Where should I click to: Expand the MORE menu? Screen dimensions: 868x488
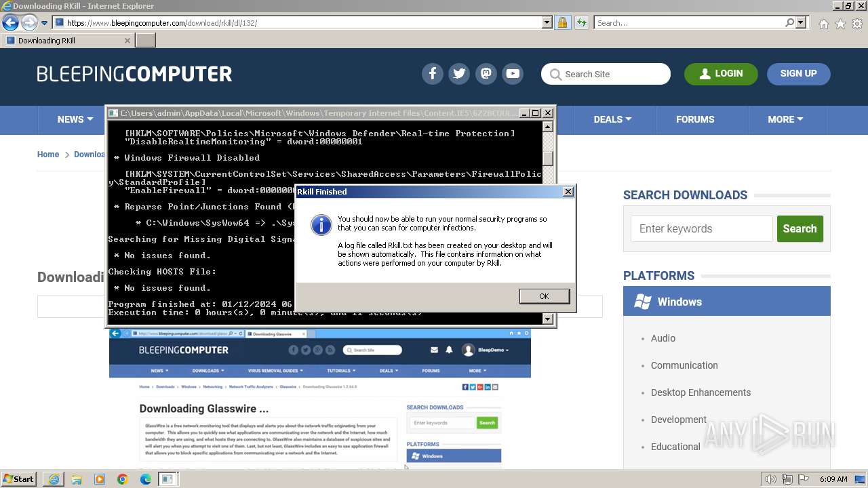[x=785, y=119]
